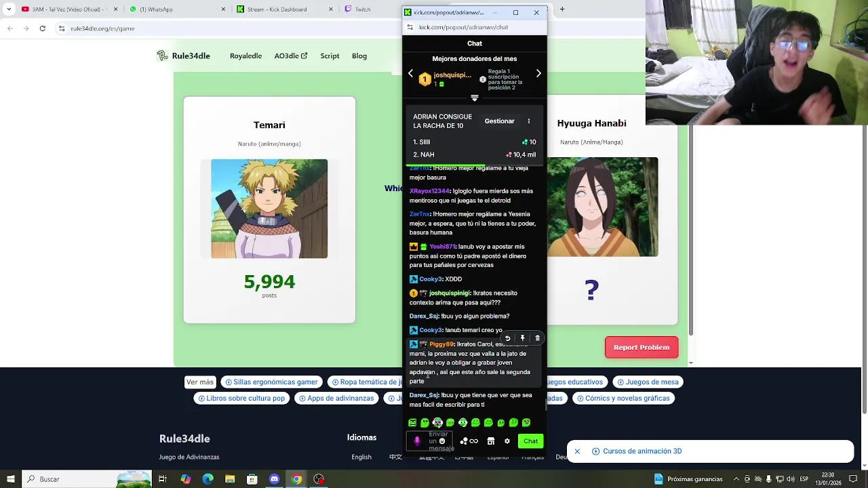Select the first angry green emote
This screenshot has width=868, height=488.
click(x=412, y=423)
